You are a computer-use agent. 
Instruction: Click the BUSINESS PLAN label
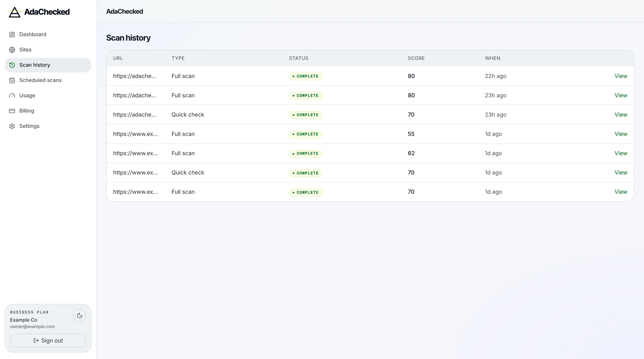pyautogui.click(x=29, y=312)
